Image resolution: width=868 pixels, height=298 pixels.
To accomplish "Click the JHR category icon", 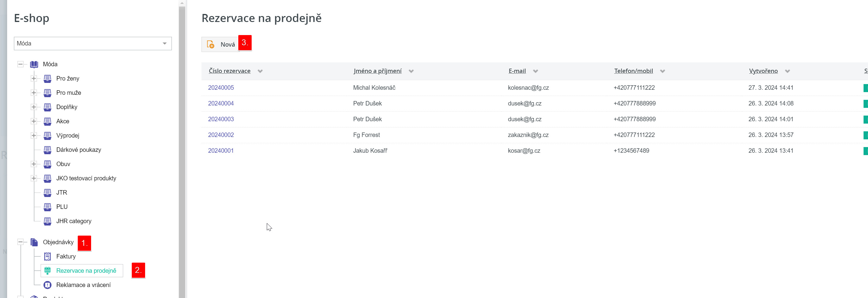I will pos(47,221).
